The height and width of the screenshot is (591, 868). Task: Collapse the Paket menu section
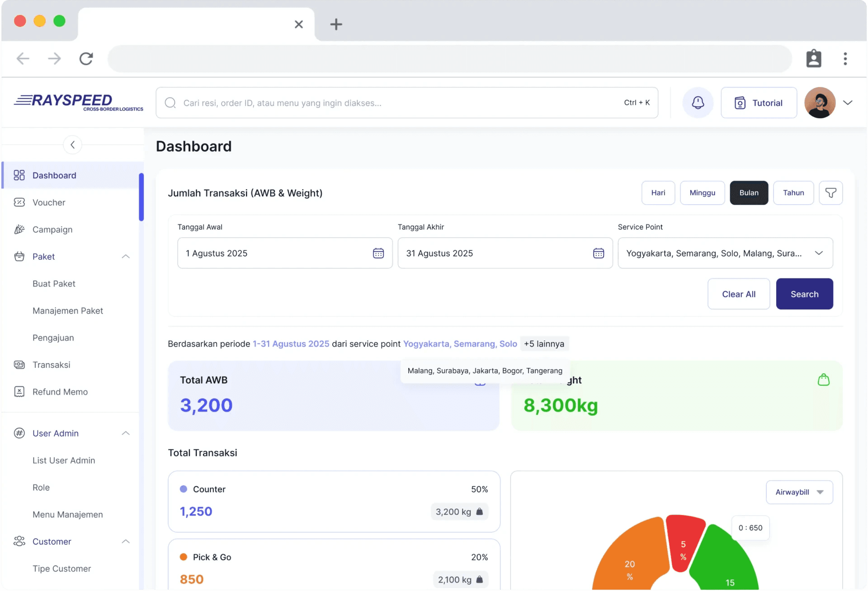tap(126, 257)
